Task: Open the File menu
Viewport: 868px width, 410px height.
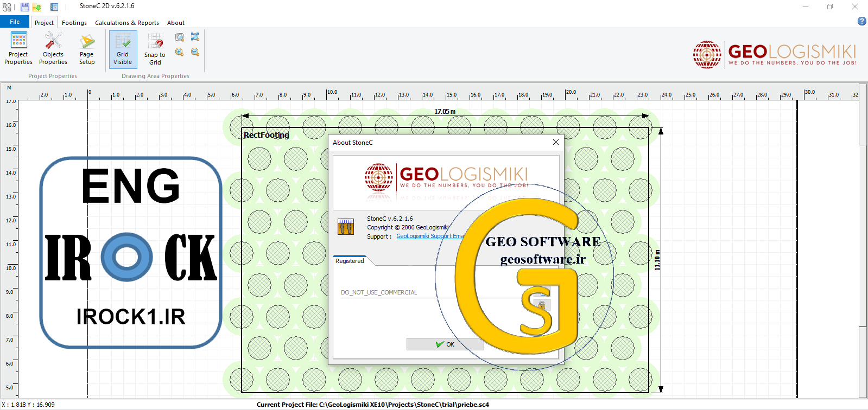Action: coord(15,22)
